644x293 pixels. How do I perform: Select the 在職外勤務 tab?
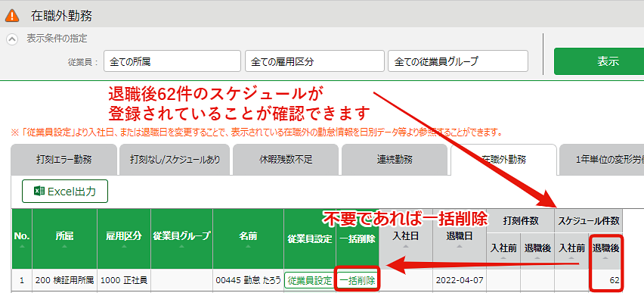coord(503,160)
